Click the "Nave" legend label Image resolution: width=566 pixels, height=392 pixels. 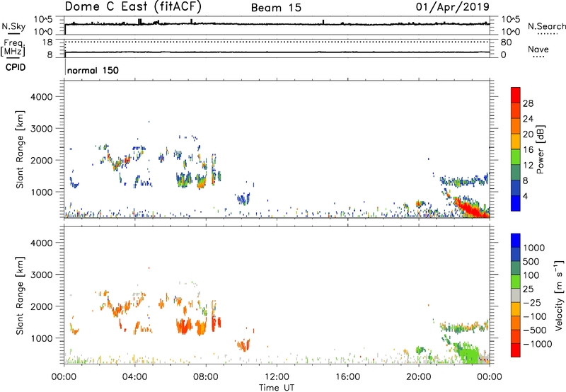click(538, 49)
